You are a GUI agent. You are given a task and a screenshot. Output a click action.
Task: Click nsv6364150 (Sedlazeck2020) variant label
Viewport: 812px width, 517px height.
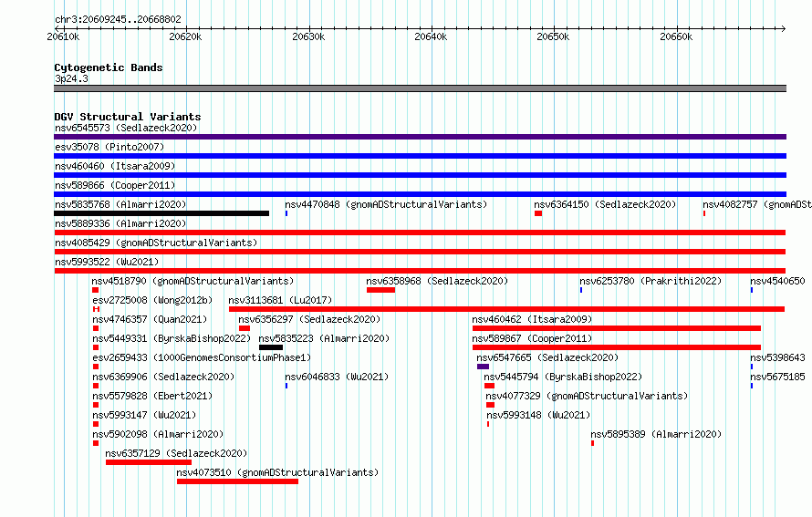[x=606, y=204]
